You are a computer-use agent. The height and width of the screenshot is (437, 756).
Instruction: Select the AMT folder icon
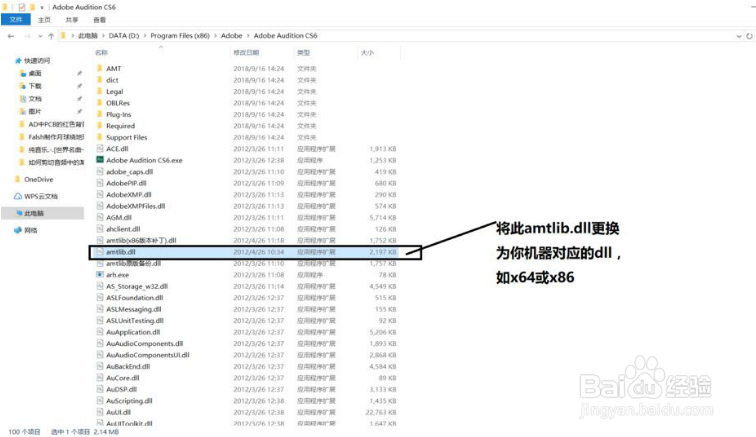pyautogui.click(x=100, y=68)
